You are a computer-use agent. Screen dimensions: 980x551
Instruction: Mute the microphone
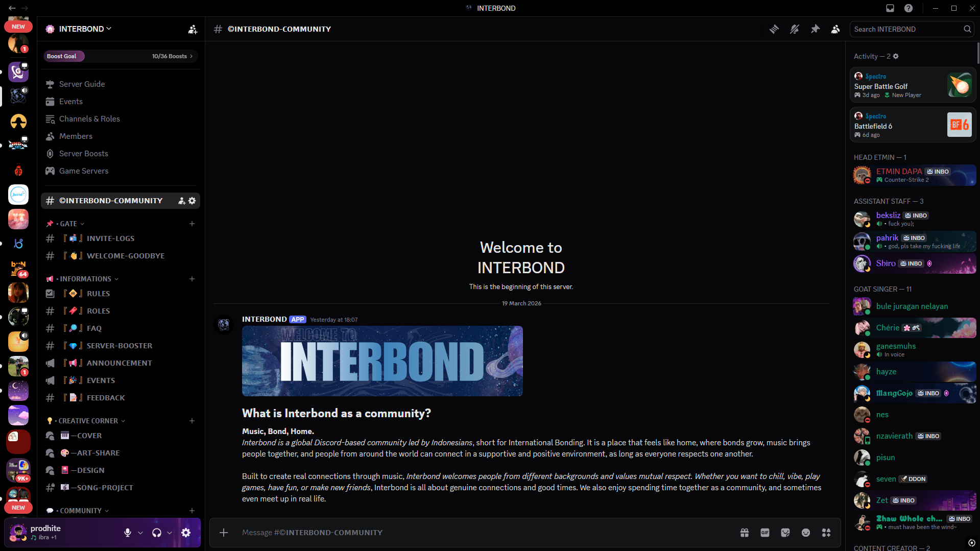tap(128, 533)
